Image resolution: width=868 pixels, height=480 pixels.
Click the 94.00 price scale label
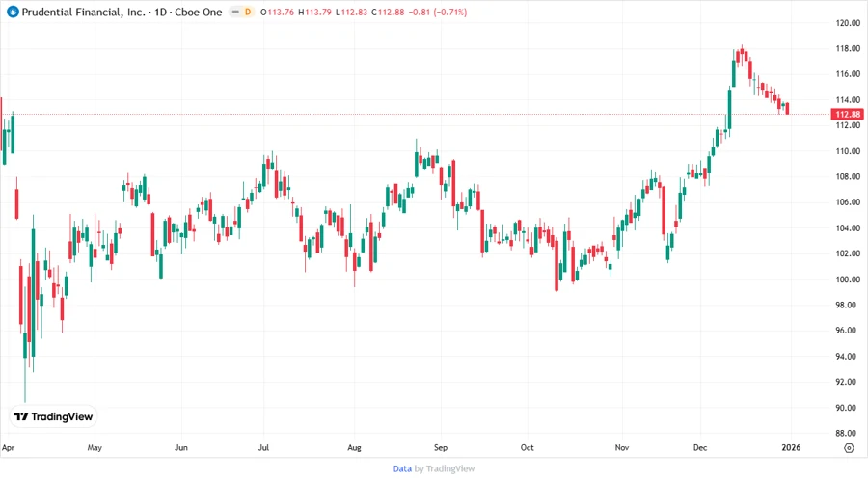pyautogui.click(x=848, y=356)
